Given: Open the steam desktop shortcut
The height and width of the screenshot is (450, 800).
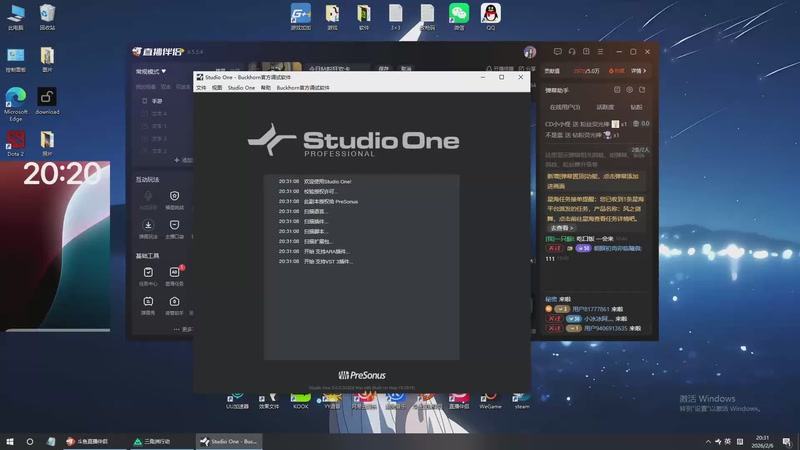Looking at the screenshot, I should (x=521, y=402).
